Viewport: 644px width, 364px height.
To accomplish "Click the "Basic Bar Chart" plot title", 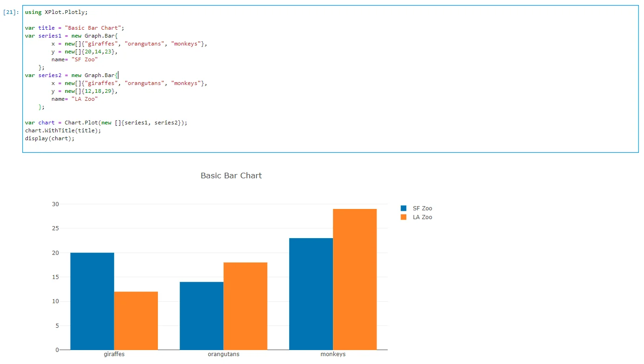I will (x=231, y=175).
